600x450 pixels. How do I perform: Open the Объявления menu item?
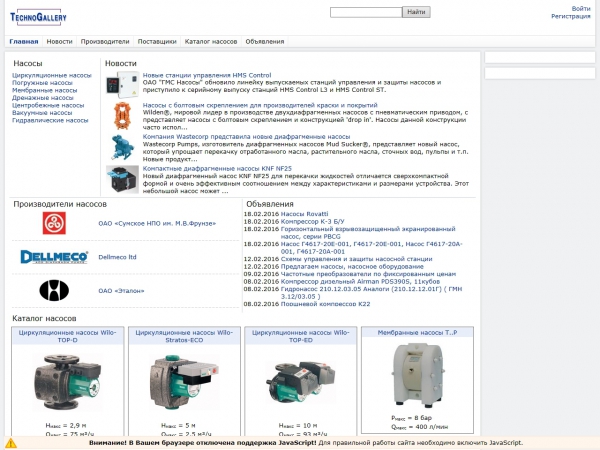pyautogui.click(x=265, y=41)
